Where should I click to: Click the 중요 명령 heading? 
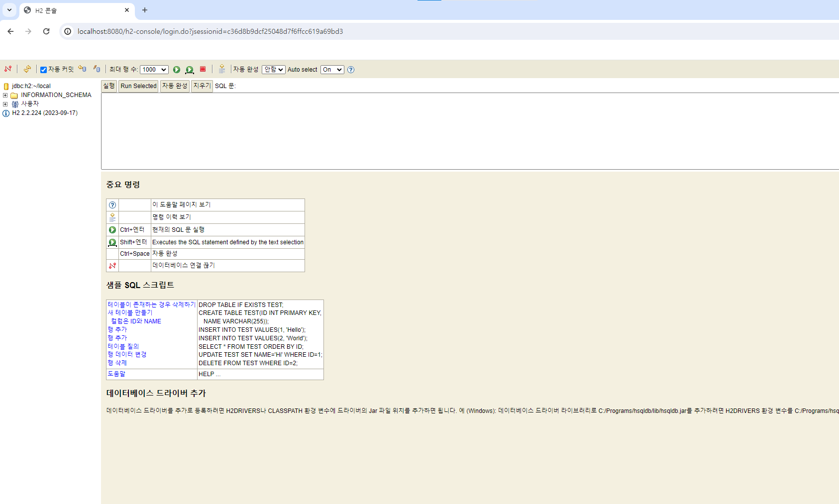123,185
